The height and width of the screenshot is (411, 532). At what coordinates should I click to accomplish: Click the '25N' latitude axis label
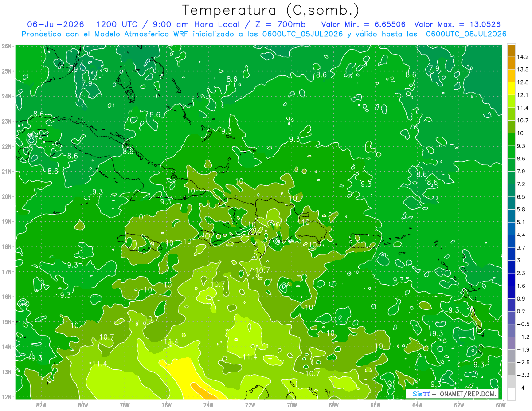[6, 71]
